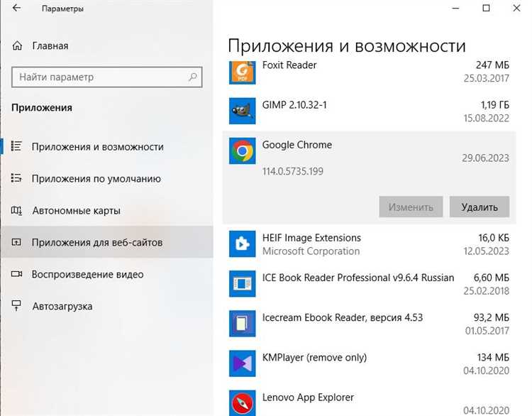The height and width of the screenshot is (416, 532).
Task: Click the 6,60 МБ size value
Action: 492,278
